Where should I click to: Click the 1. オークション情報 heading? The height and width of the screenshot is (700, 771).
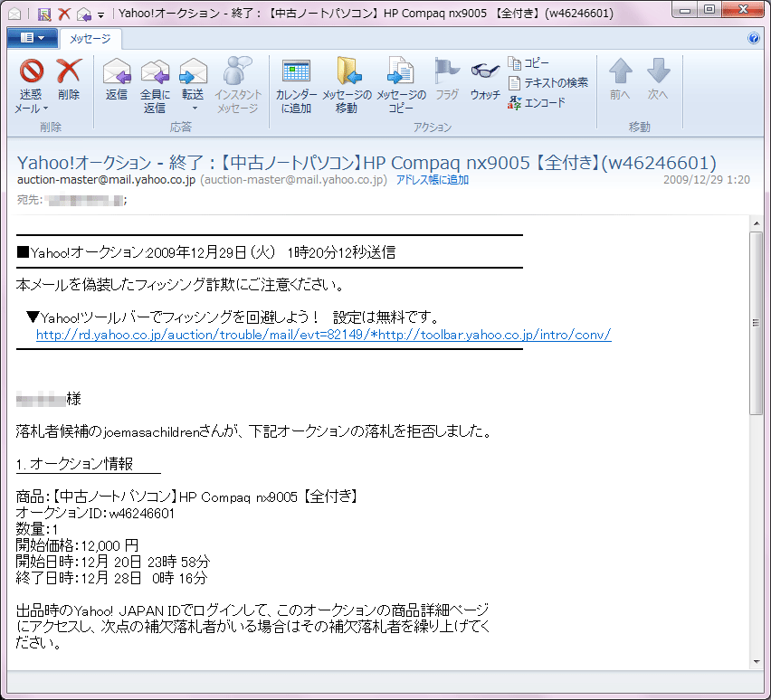pos(74,464)
